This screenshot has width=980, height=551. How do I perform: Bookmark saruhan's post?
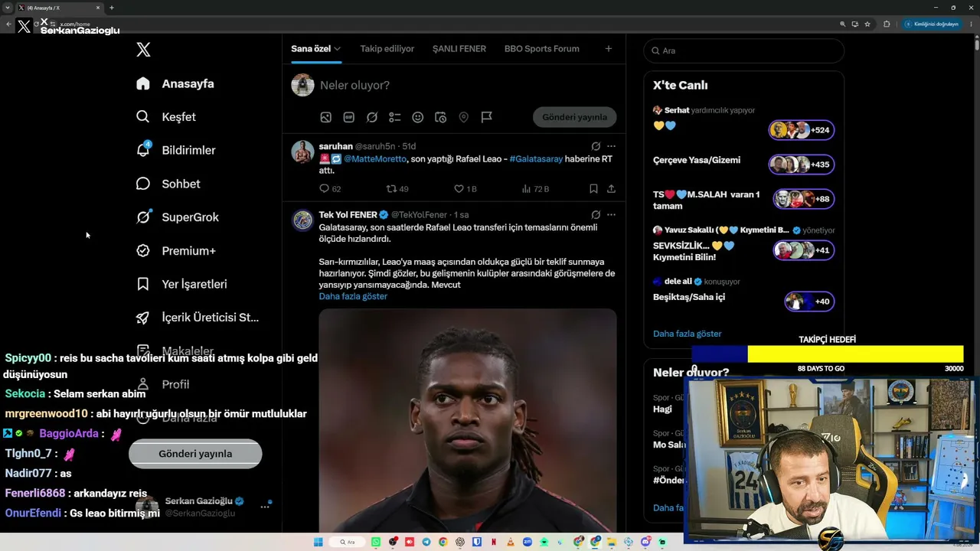(593, 188)
